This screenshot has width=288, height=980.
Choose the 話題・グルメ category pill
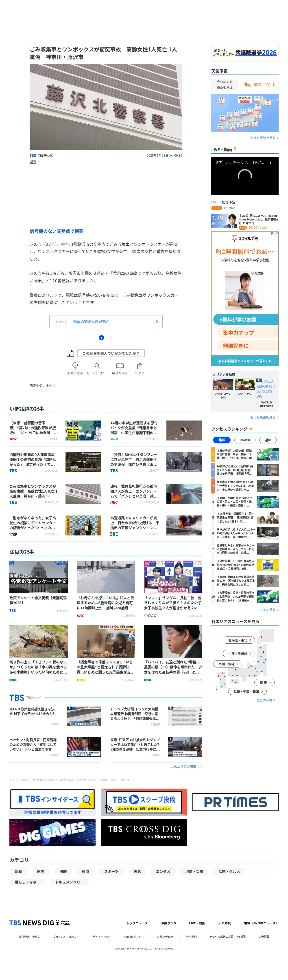pos(229,872)
